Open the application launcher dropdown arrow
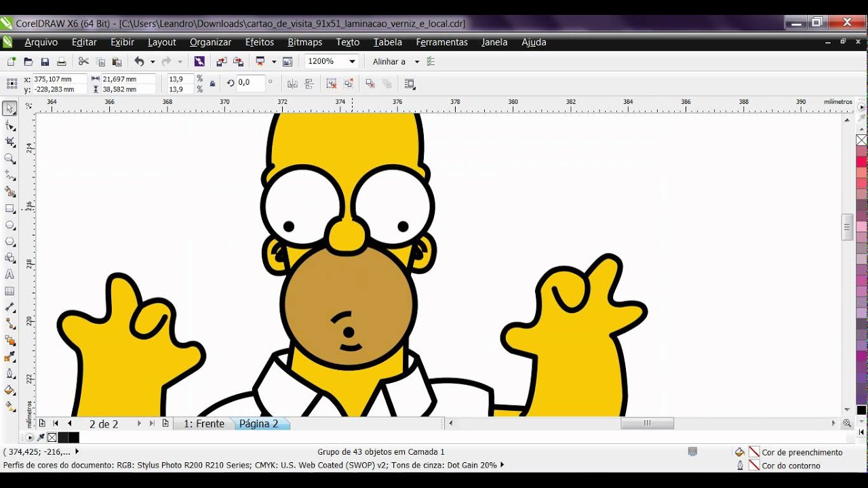This screenshot has width=868, height=488. pyautogui.click(x=274, y=62)
